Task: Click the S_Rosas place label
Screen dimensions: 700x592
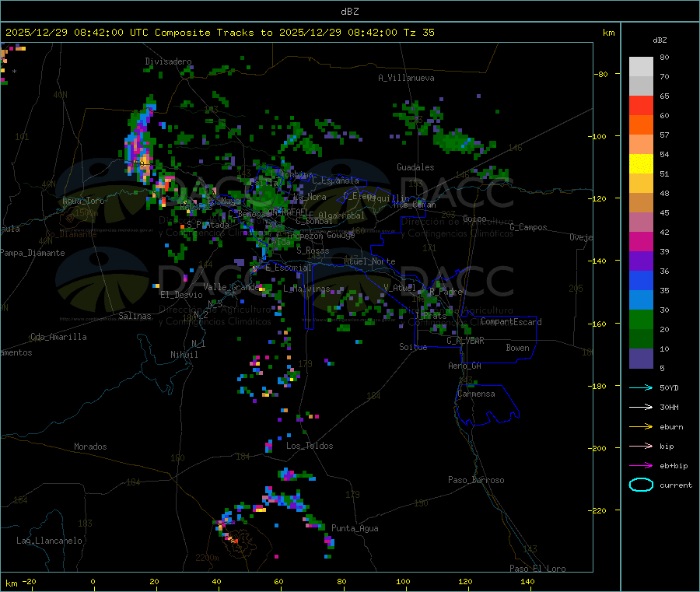Action: (313, 250)
